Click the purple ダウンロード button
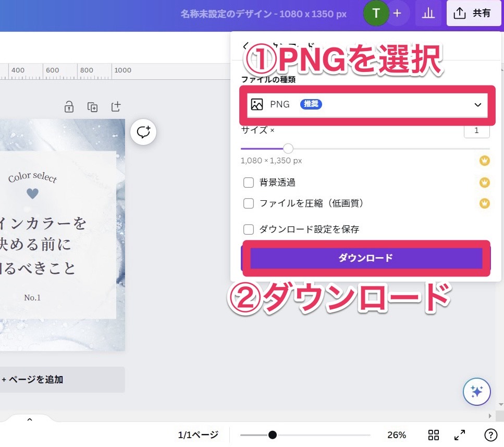The width and height of the screenshot is (504, 447). [x=365, y=258]
